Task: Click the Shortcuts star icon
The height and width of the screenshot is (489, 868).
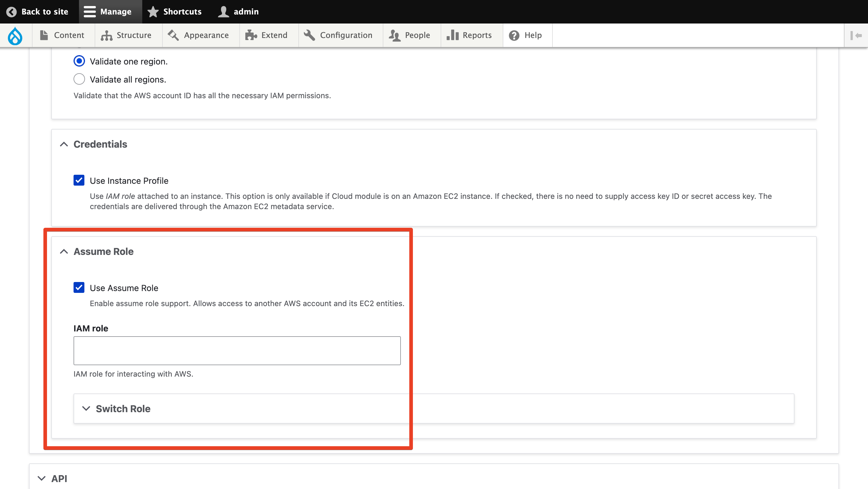Action: 153,12
